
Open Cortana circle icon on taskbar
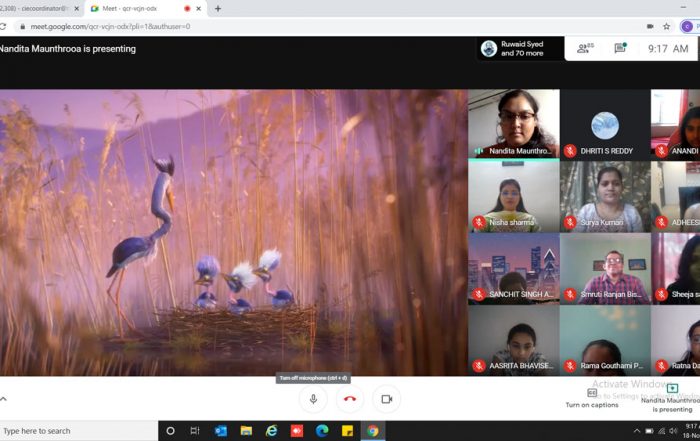[170, 431]
